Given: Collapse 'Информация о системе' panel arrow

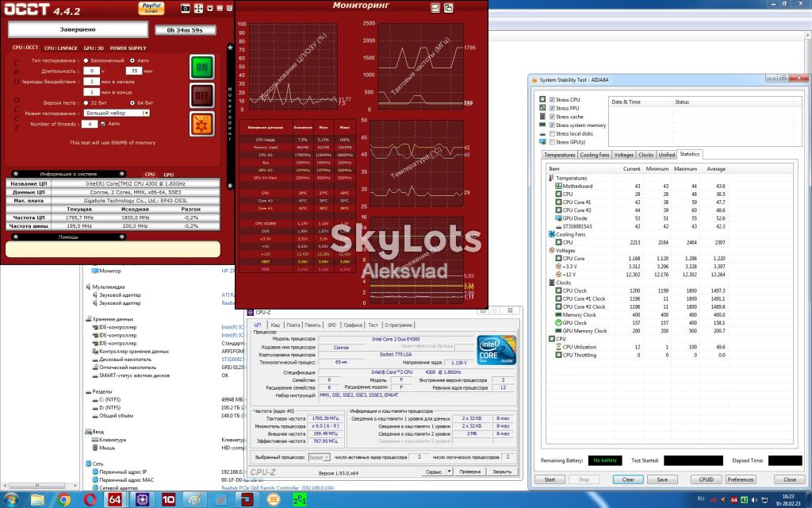Looking at the screenshot, I should tap(121, 174).
